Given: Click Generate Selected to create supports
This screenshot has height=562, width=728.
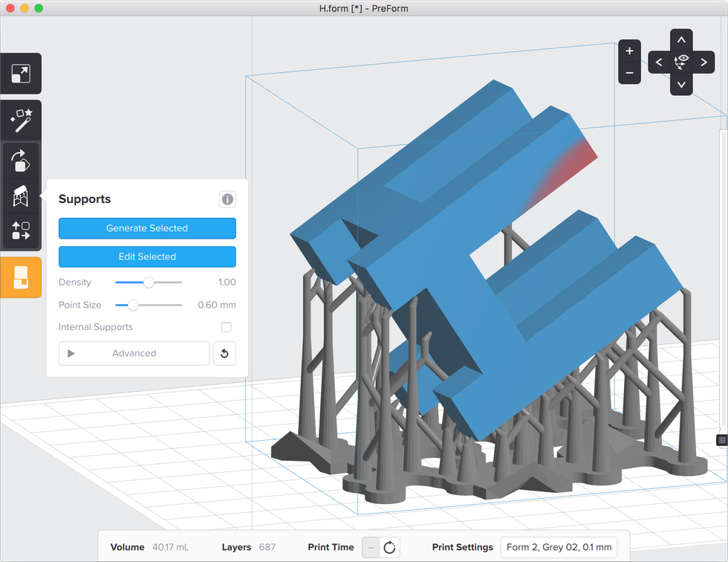Looking at the screenshot, I should coord(147,228).
